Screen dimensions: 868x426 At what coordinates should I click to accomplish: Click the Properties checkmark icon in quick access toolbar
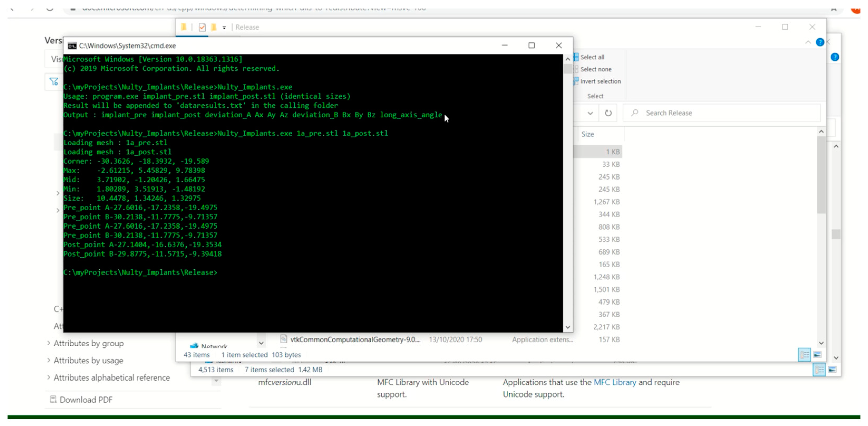pyautogui.click(x=202, y=27)
